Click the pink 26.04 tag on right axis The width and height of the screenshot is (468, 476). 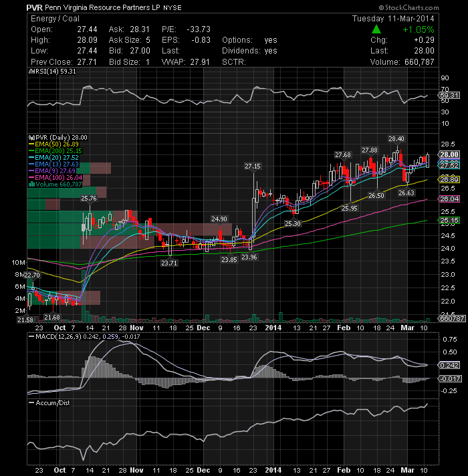[x=449, y=199]
